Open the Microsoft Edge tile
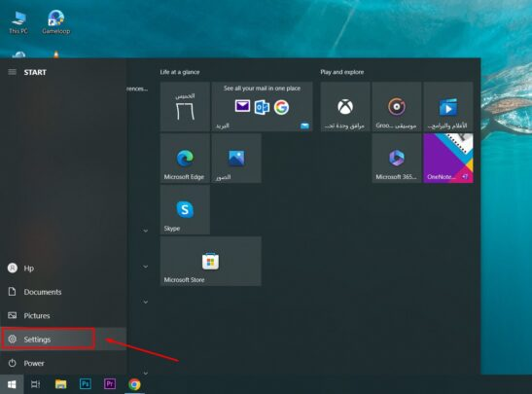This screenshot has height=394, width=532. coord(185,159)
